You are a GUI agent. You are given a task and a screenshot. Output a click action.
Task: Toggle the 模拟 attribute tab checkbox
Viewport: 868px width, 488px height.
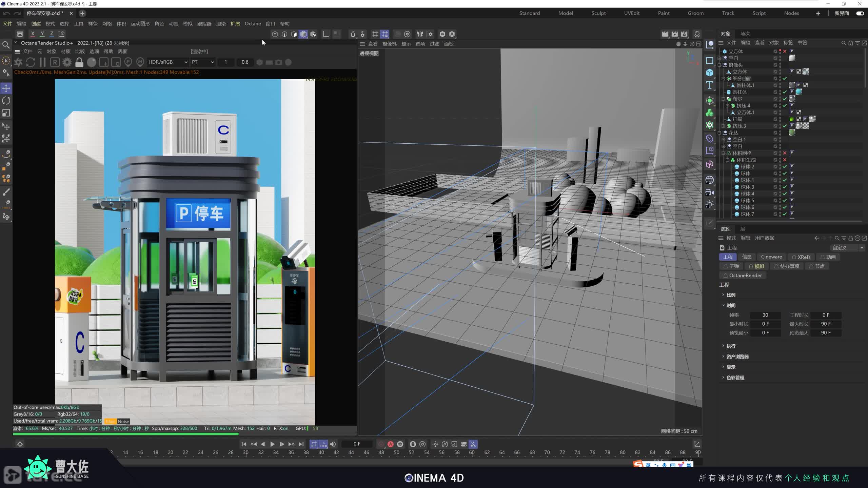[751, 266]
